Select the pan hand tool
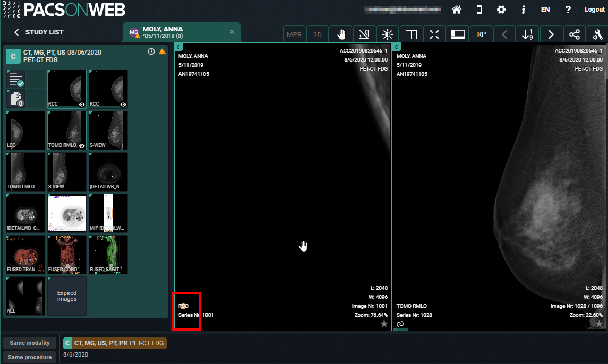 pyautogui.click(x=341, y=34)
